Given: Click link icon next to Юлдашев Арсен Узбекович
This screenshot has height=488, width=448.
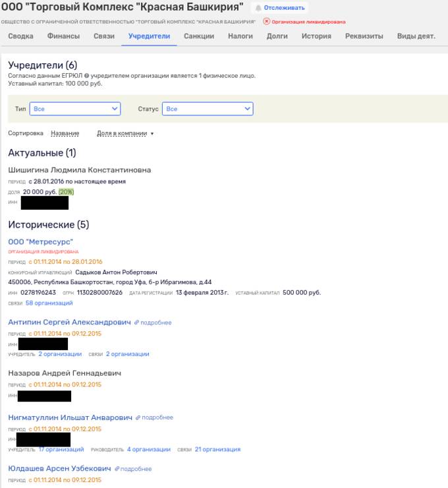Looking at the screenshot, I should pos(117,469).
